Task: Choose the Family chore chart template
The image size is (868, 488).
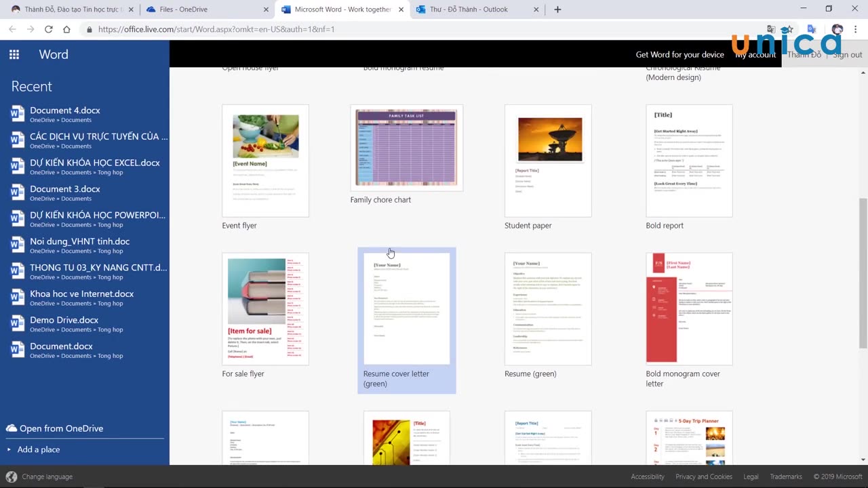Action: pos(406,148)
